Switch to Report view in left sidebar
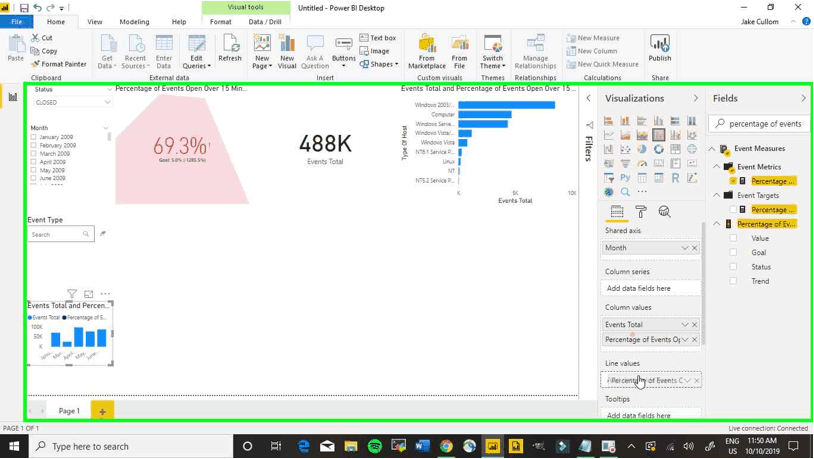Screen dimensions: 814x459 pos(12,97)
